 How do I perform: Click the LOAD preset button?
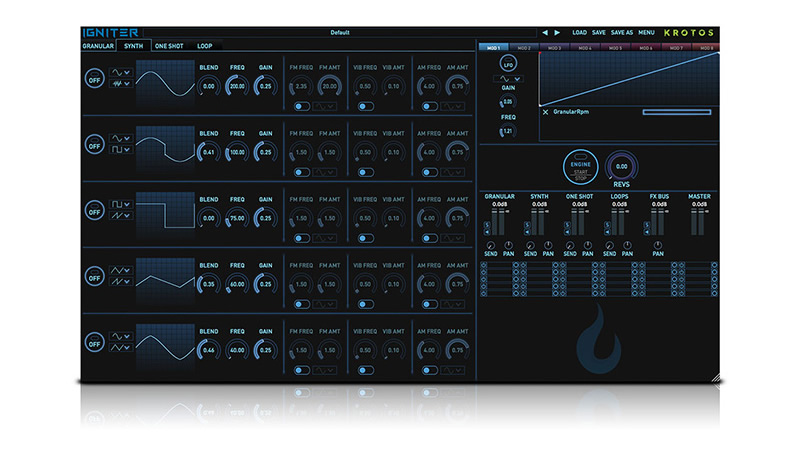click(579, 33)
